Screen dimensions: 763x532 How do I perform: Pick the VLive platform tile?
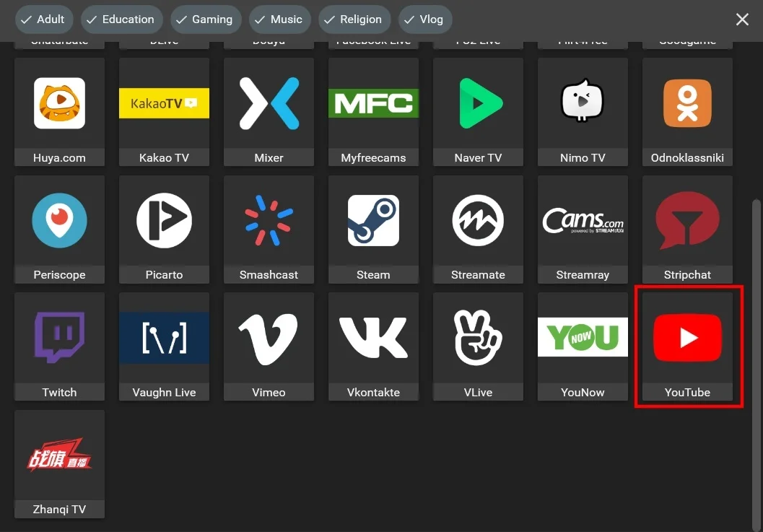click(x=478, y=346)
